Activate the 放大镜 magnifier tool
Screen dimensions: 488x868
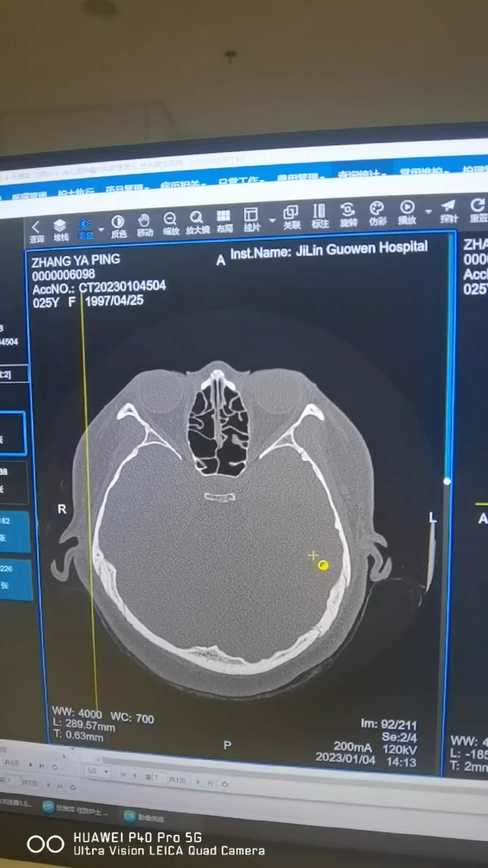pos(197,222)
